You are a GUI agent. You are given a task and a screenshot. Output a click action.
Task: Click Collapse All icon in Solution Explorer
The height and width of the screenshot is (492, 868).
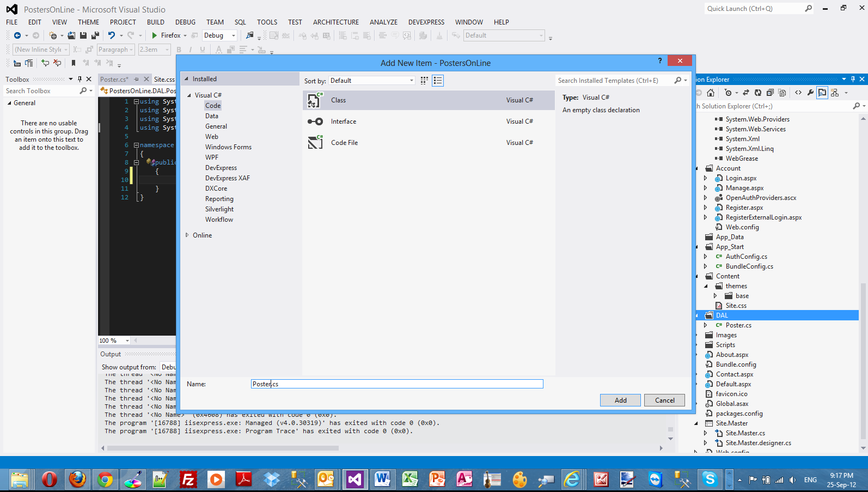(770, 93)
